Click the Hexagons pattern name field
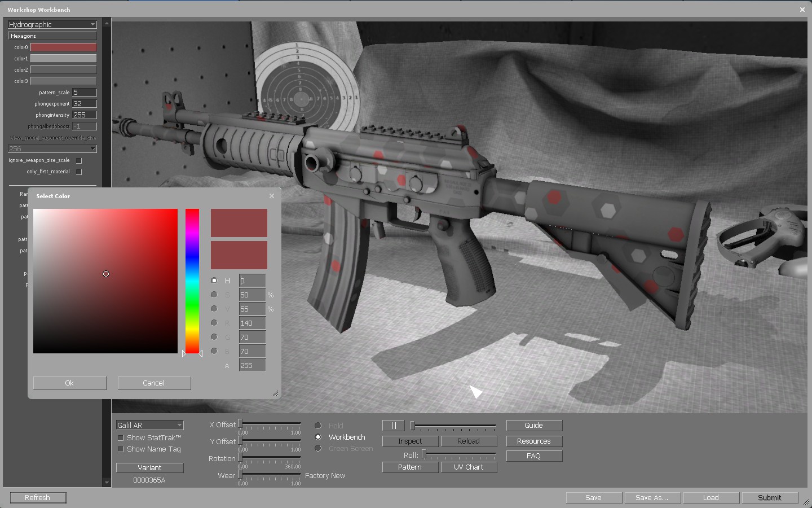 point(52,36)
